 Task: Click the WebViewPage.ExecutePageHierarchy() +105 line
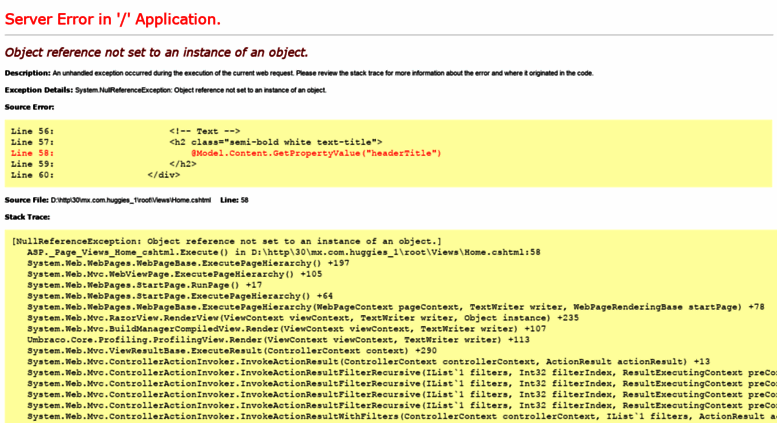pyautogui.click(x=174, y=274)
